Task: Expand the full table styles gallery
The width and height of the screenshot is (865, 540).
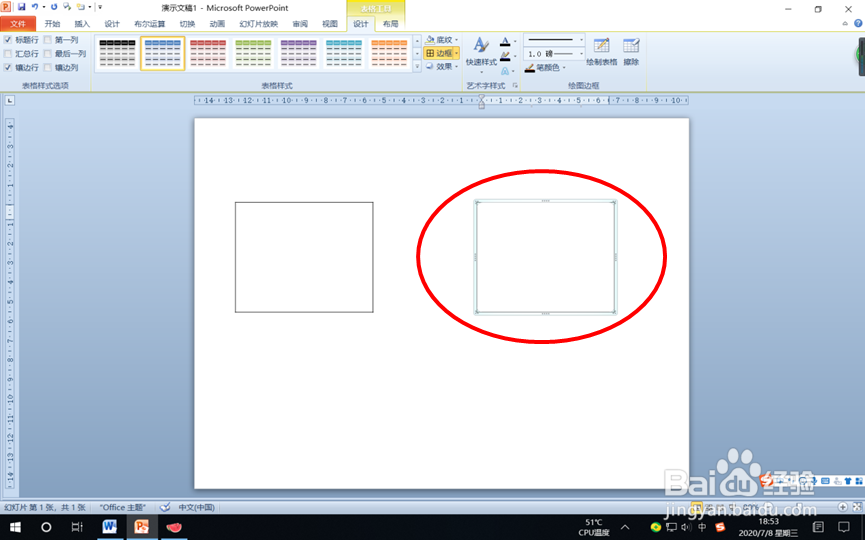Action: (417, 66)
